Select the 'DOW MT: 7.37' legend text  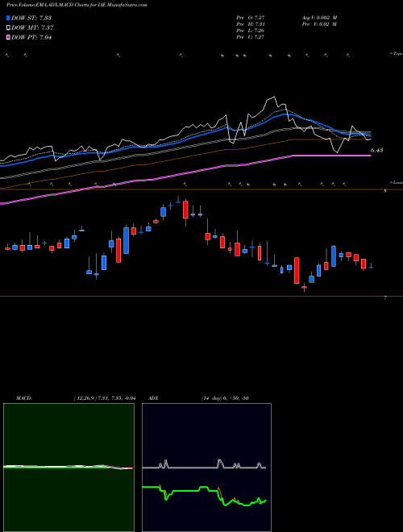(x=32, y=28)
